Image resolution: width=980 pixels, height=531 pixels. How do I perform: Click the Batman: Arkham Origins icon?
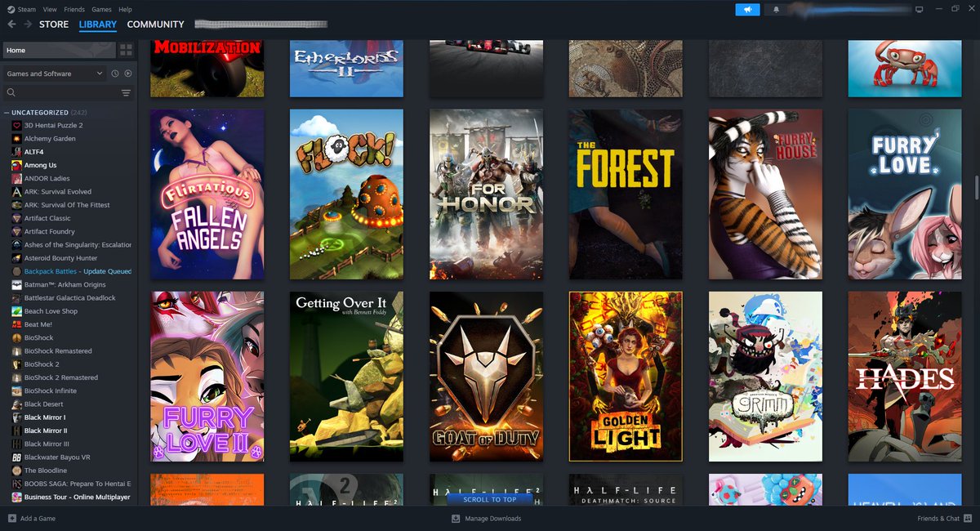coord(16,284)
